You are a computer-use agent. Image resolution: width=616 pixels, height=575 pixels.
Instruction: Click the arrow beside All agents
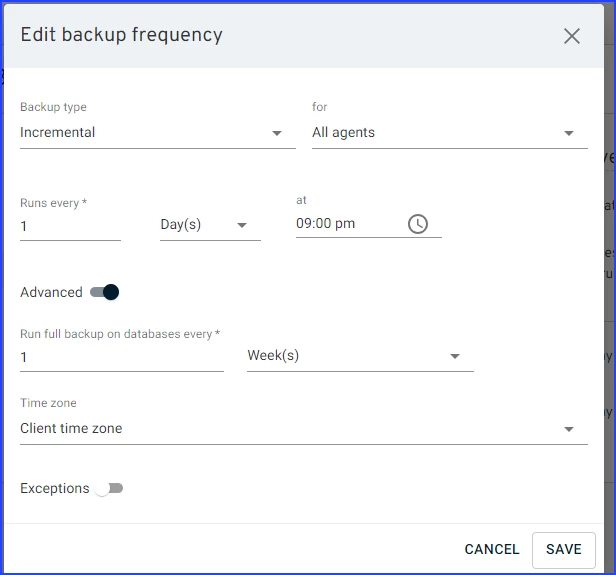[569, 133]
